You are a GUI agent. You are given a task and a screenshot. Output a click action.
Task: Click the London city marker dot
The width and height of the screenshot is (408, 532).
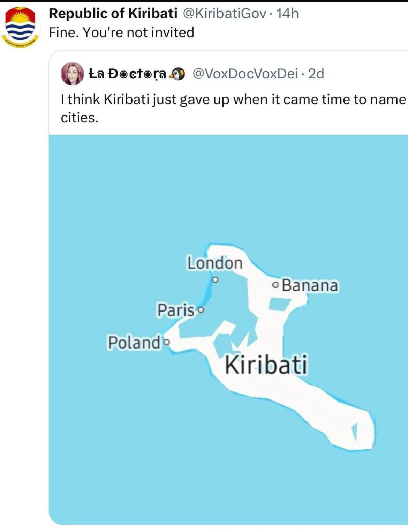tap(215, 279)
